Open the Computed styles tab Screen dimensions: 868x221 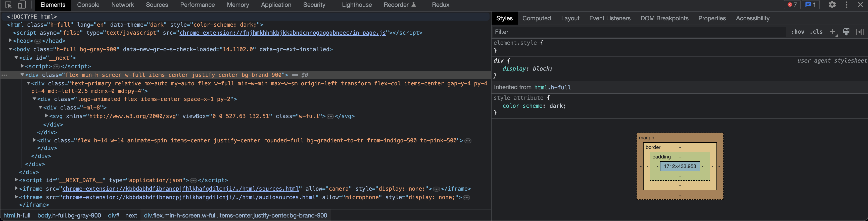click(x=537, y=19)
